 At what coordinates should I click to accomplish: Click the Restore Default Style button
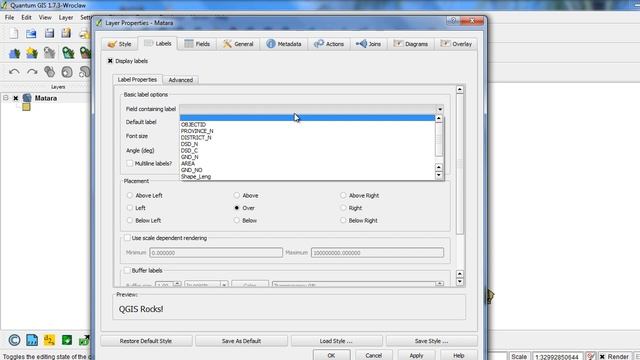coord(146,341)
